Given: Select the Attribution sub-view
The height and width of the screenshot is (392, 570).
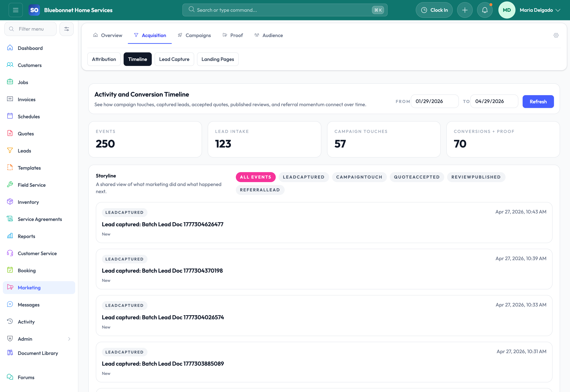Looking at the screenshot, I should coord(104,59).
